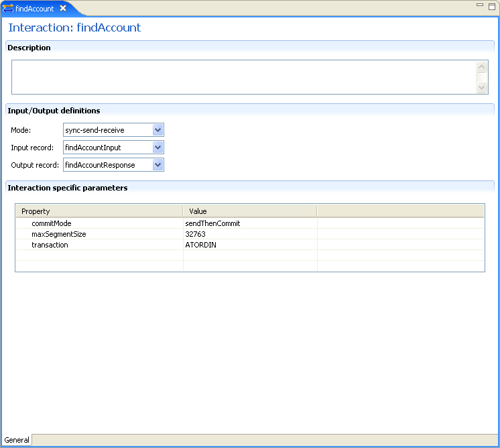Click the Output record: label
The image size is (500, 448).
point(35,165)
